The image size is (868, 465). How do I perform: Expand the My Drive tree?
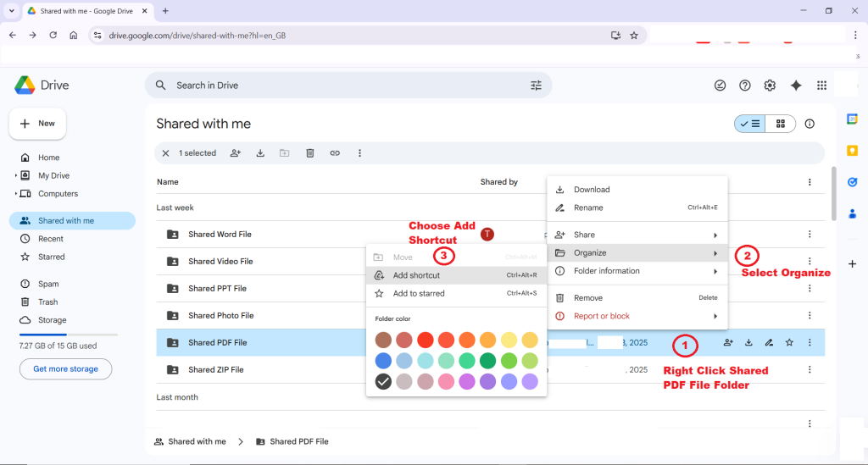coord(15,176)
